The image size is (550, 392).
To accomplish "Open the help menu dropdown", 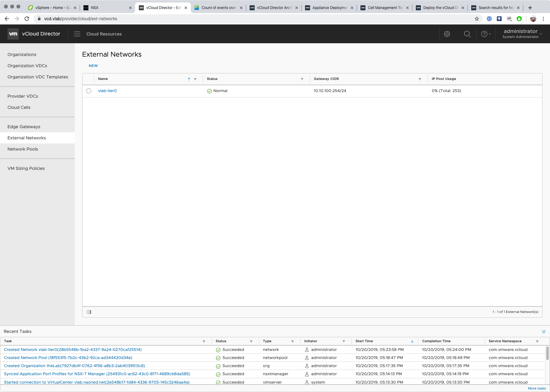I will click(486, 34).
